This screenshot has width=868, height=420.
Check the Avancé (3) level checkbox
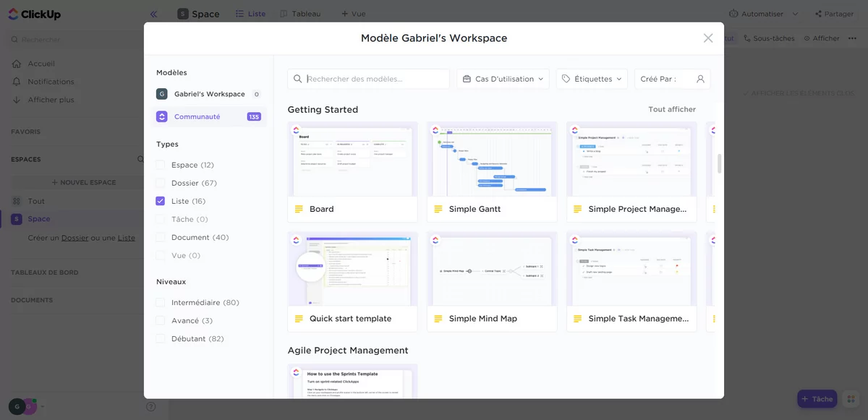click(x=161, y=320)
